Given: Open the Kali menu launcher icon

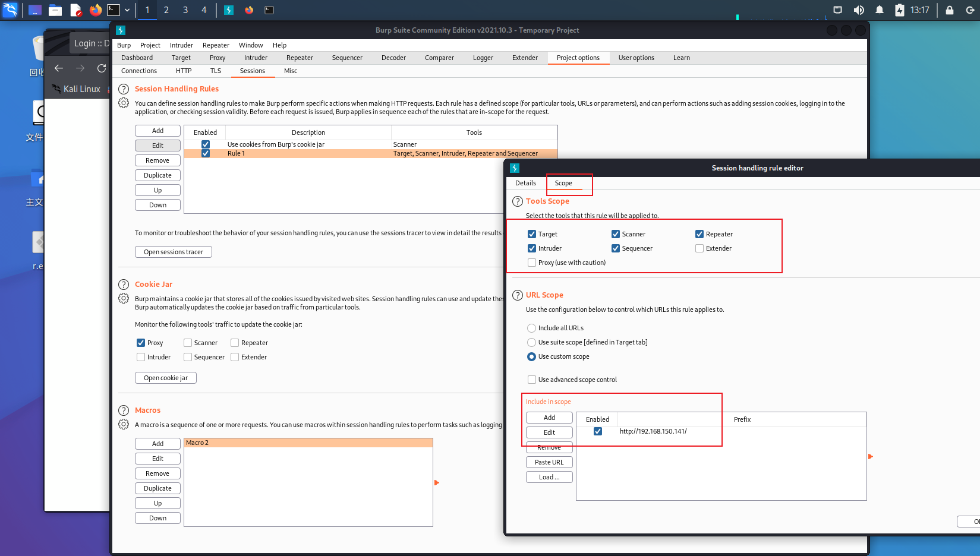Looking at the screenshot, I should click(x=10, y=10).
